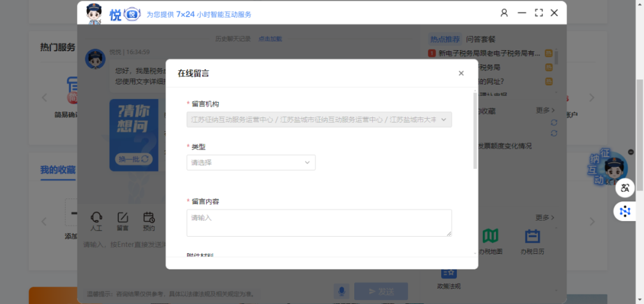Click the 预约 calendar appointment icon

[149, 220]
